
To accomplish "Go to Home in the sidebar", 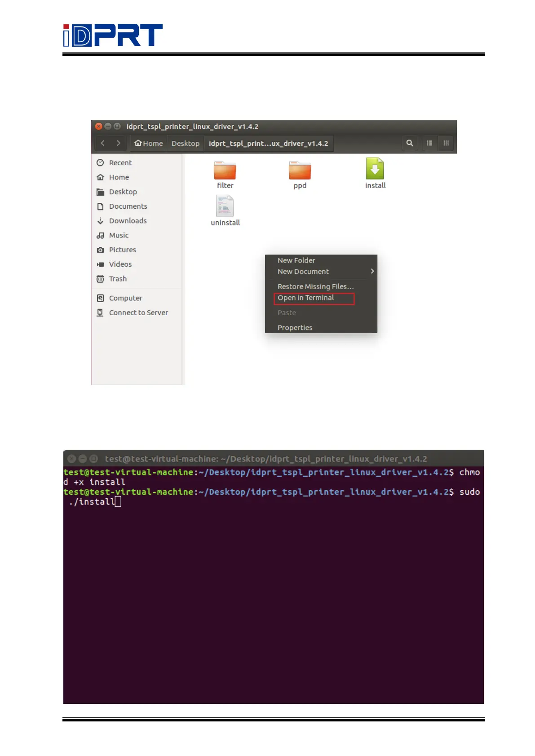I will click(x=119, y=177).
